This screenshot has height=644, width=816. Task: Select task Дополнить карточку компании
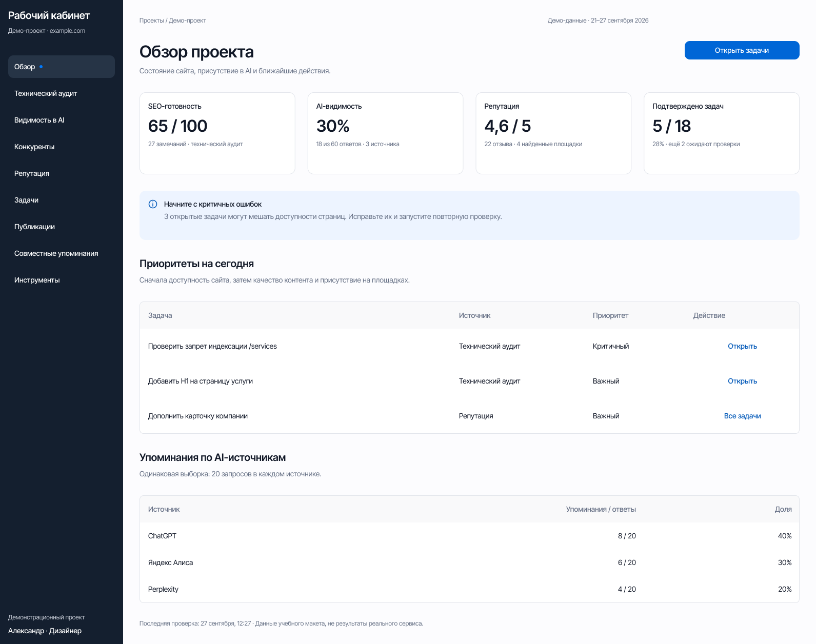pyautogui.click(x=198, y=416)
